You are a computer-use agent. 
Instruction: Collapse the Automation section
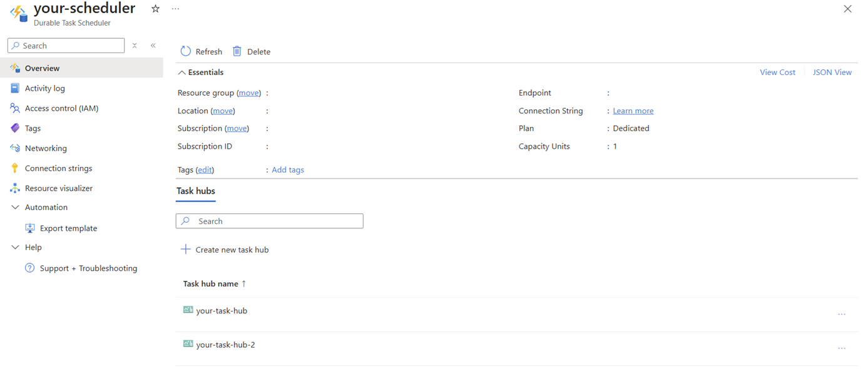coord(15,207)
